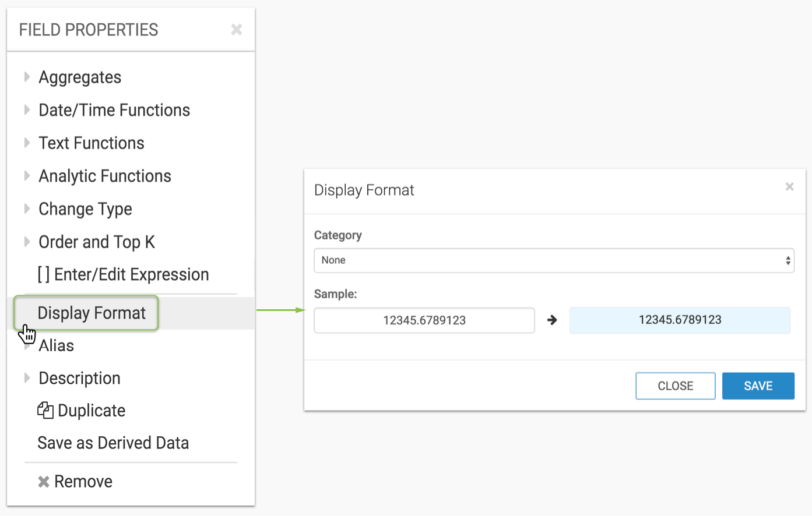Screen dimensions: 812x516
Task: Select the Display Format menu item
Action: pos(92,313)
